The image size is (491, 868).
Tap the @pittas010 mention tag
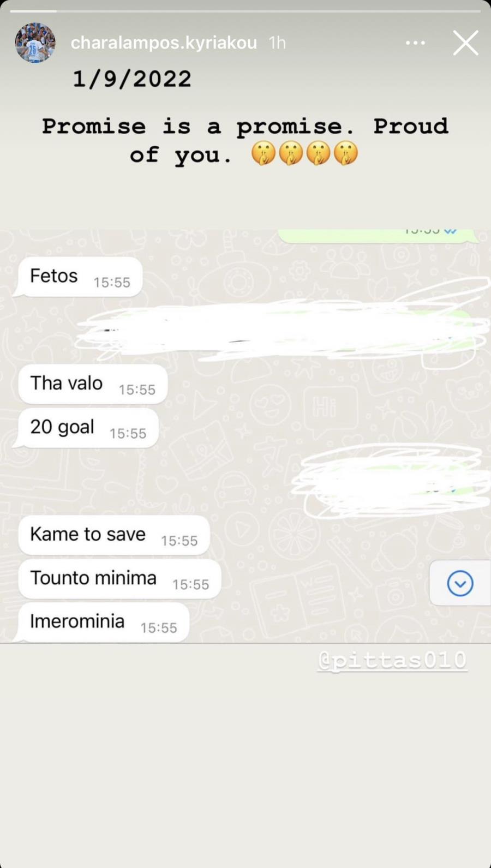[392, 660]
